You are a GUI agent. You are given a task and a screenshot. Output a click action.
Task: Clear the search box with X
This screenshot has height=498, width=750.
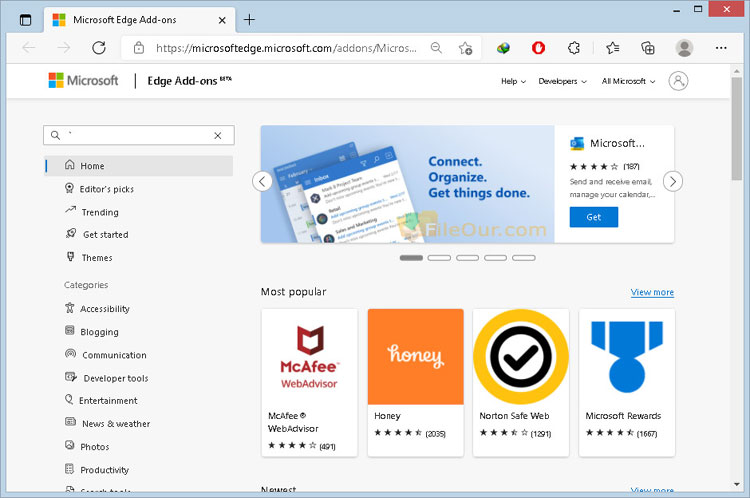click(218, 135)
